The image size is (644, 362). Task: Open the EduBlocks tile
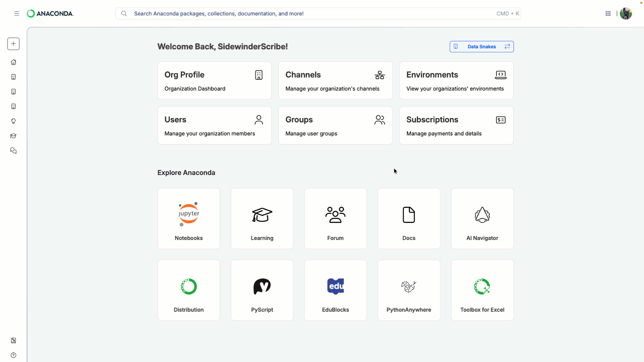point(335,290)
